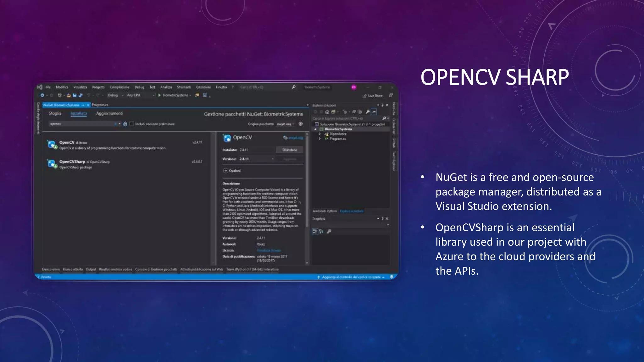Click the OpenCV package icon in list

coord(52,145)
